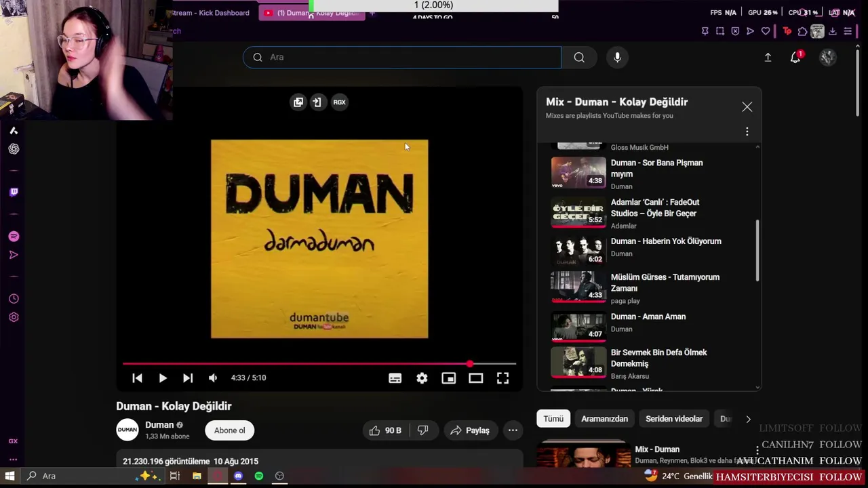Open the mix playlist three-dot menu

[x=747, y=131]
